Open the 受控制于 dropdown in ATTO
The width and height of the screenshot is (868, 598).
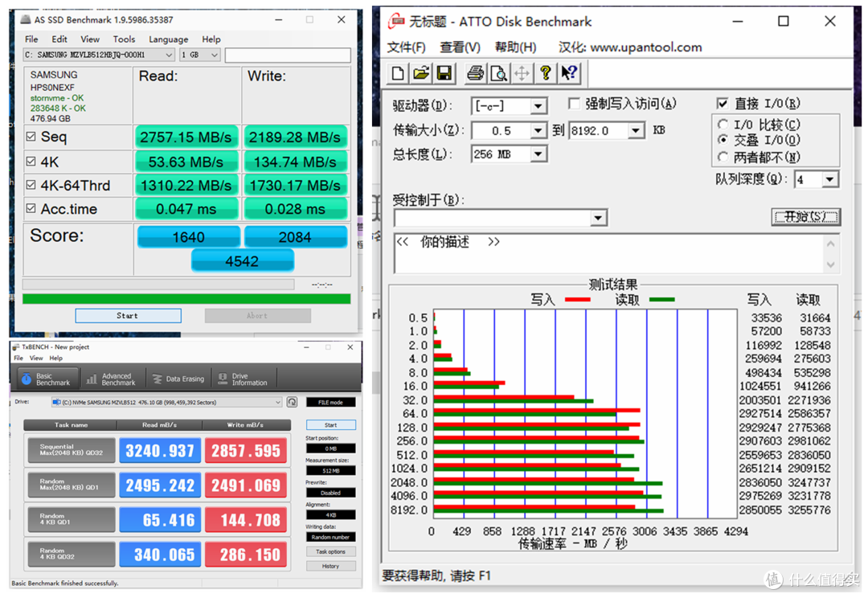(x=598, y=218)
